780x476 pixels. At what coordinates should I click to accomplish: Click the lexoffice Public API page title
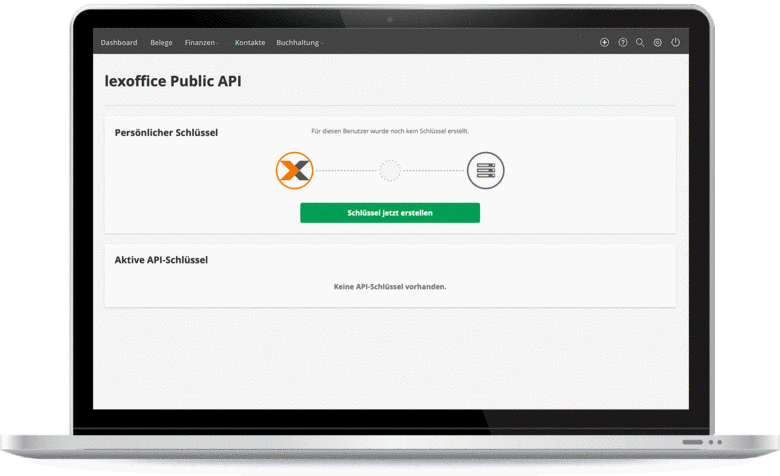coord(172,82)
